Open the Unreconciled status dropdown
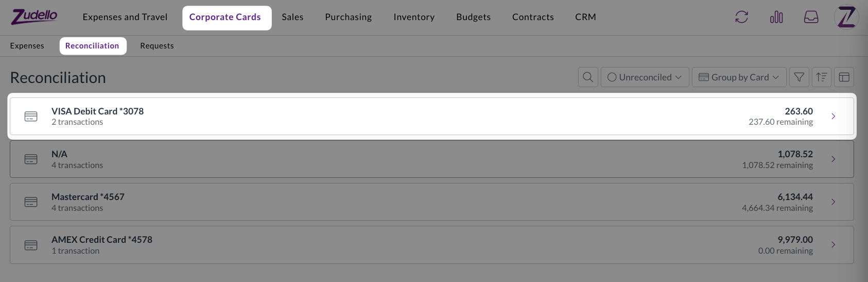The height and width of the screenshot is (282, 868). [645, 77]
